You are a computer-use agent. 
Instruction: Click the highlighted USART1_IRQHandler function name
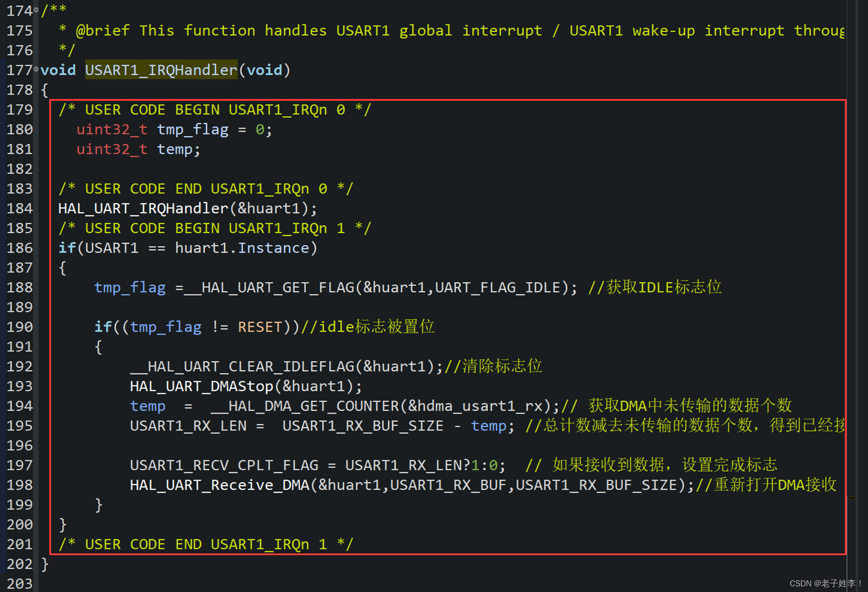[161, 70]
